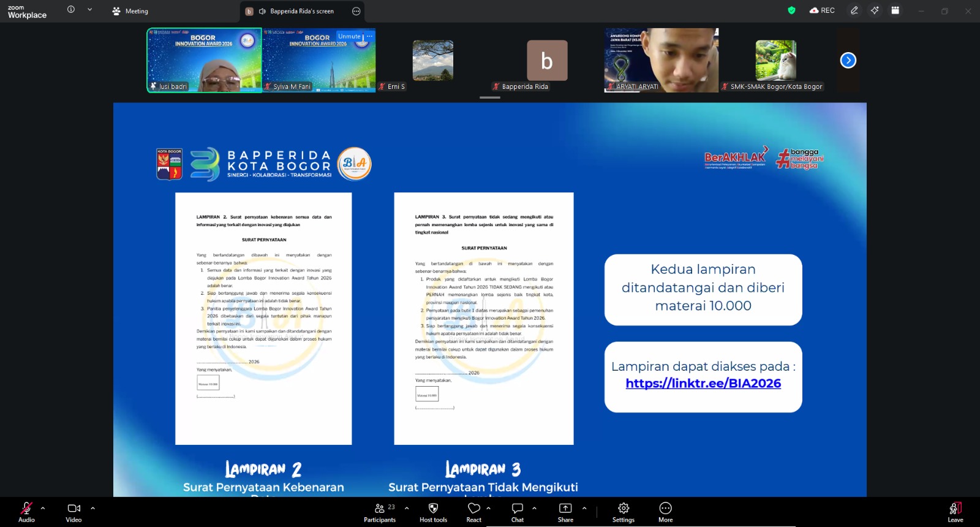Expand the Share options caret

[584, 508]
